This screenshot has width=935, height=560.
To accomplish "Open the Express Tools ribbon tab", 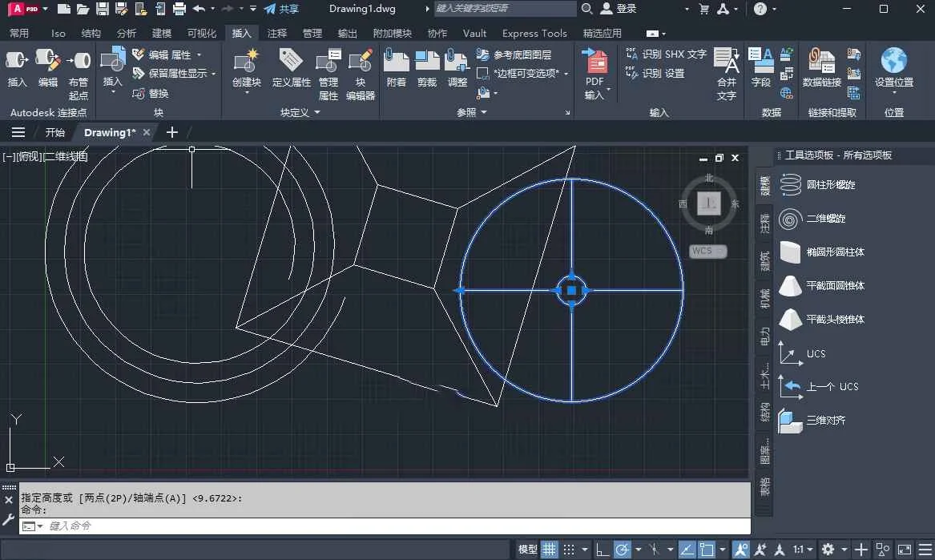I will click(x=534, y=34).
